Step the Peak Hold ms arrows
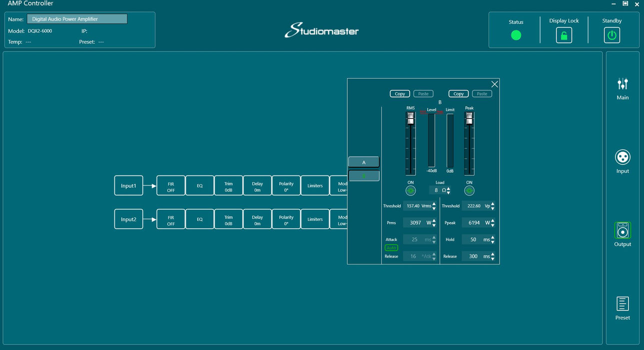This screenshot has width=644, height=350. (x=493, y=239)
